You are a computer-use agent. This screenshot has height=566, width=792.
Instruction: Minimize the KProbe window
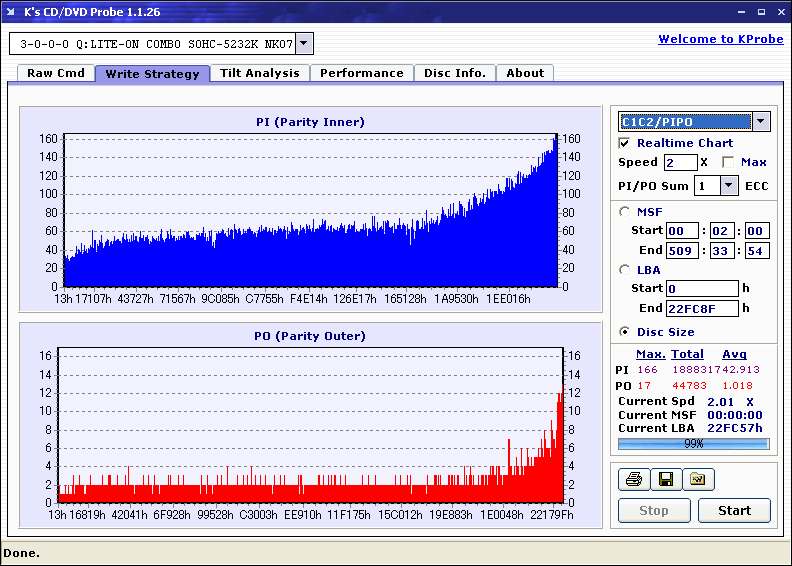pos(741,12)
